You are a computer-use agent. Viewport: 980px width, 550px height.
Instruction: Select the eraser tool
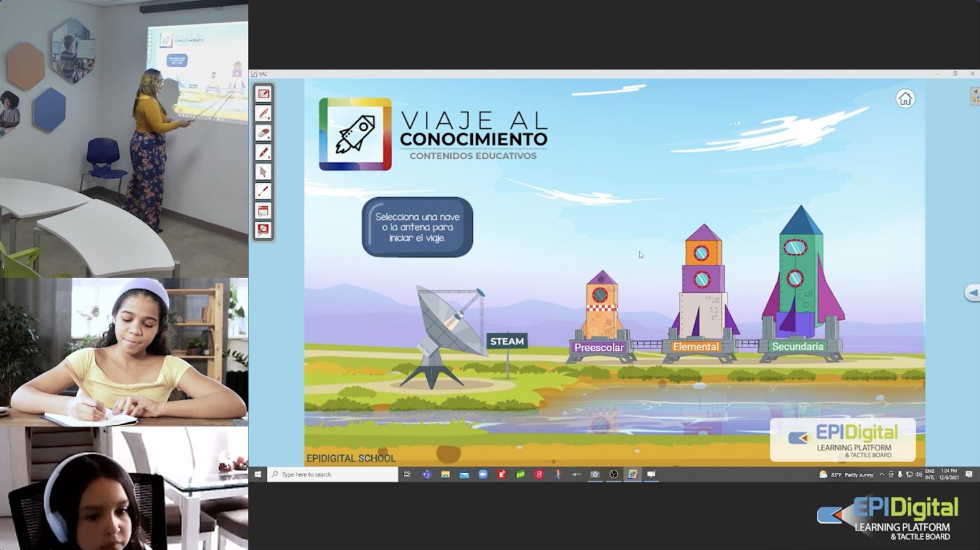pos(264,133)
